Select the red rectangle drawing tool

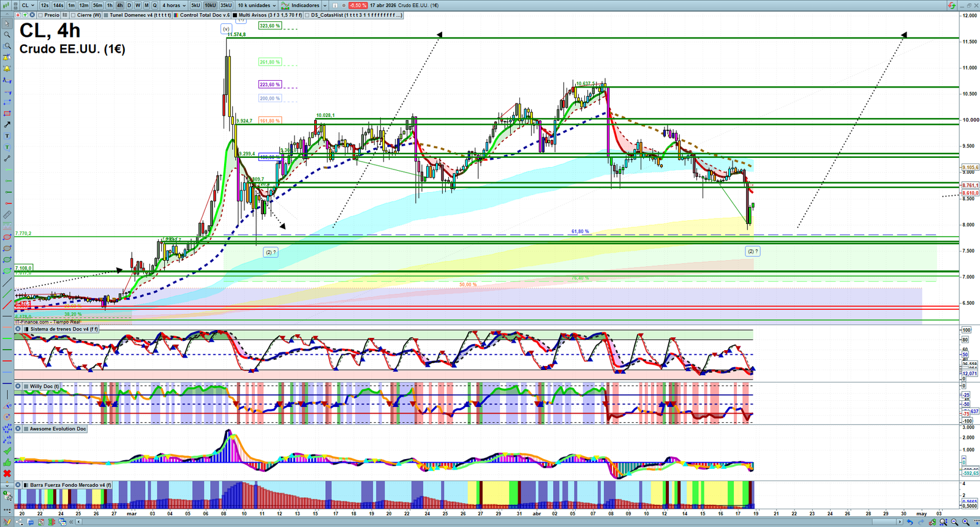[x=7, y=114]
